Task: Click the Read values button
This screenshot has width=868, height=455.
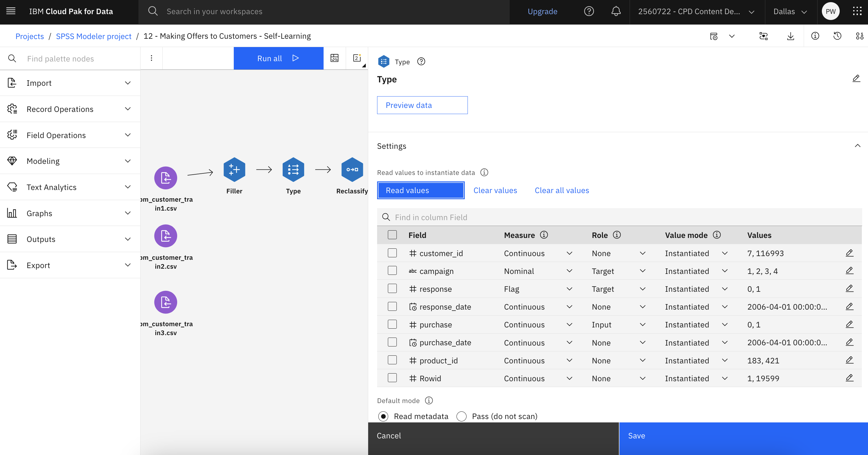Action: pyautogui.click(x=421, y=190)
